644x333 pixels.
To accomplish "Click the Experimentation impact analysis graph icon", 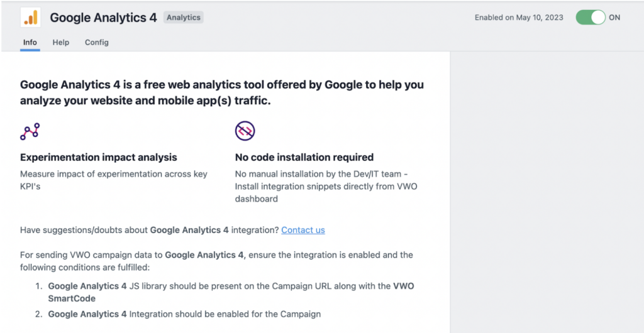I will (x=30, y=131).
